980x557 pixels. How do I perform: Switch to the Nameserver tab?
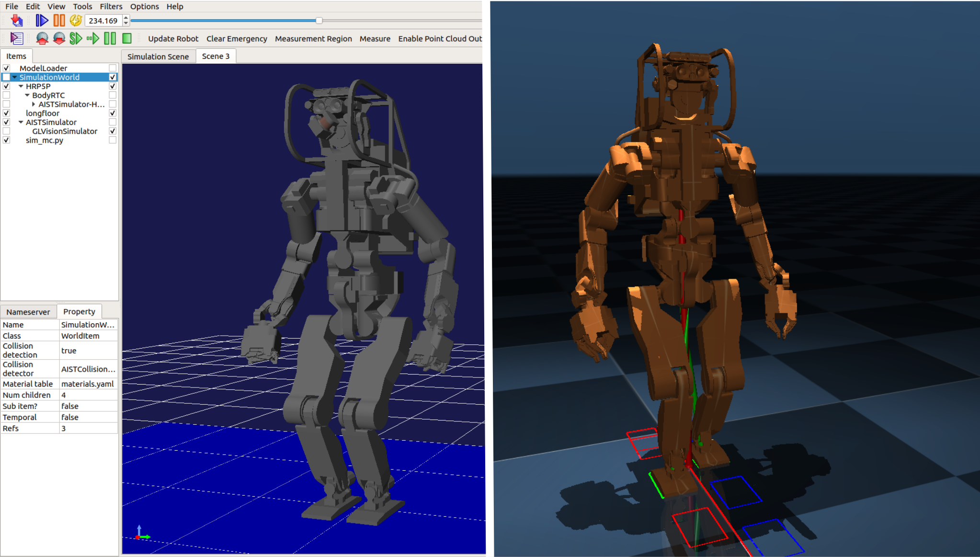tap(28, 312)
